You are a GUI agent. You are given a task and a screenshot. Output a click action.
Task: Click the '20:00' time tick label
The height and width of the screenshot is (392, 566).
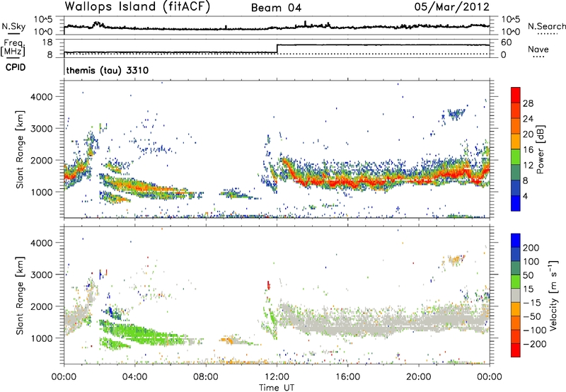pyautogui.click(x=419, y=377)
